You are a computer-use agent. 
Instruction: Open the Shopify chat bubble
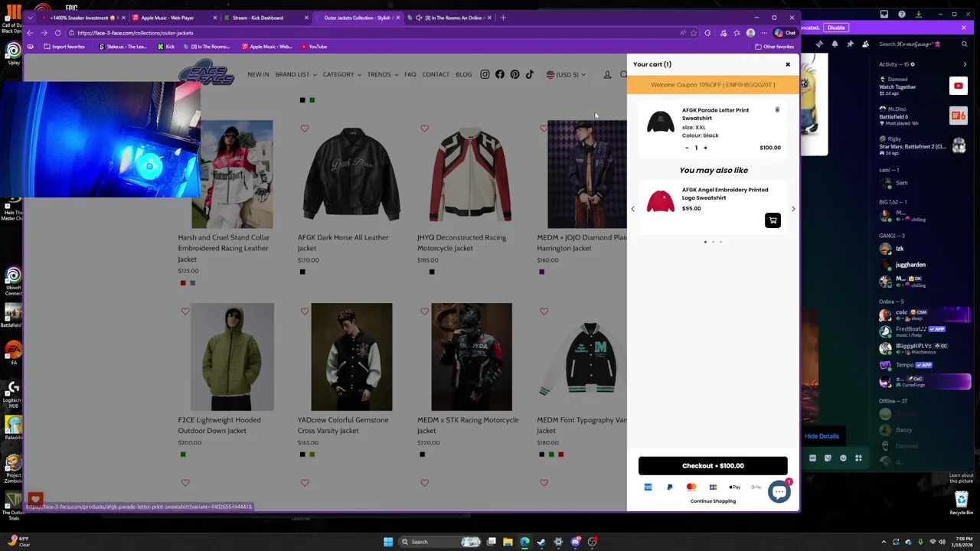pyautogui.click(x=779, y=491)
